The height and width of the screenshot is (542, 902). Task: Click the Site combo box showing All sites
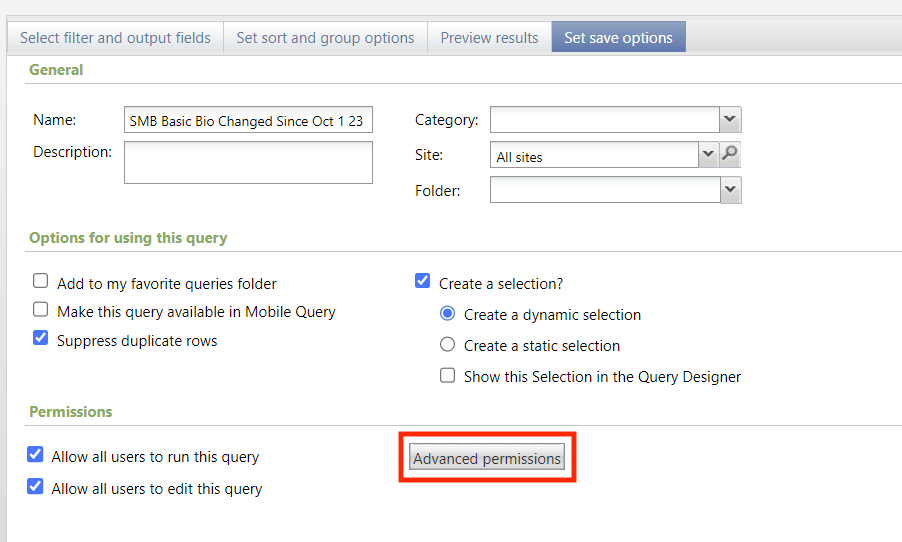pos(594,155)
